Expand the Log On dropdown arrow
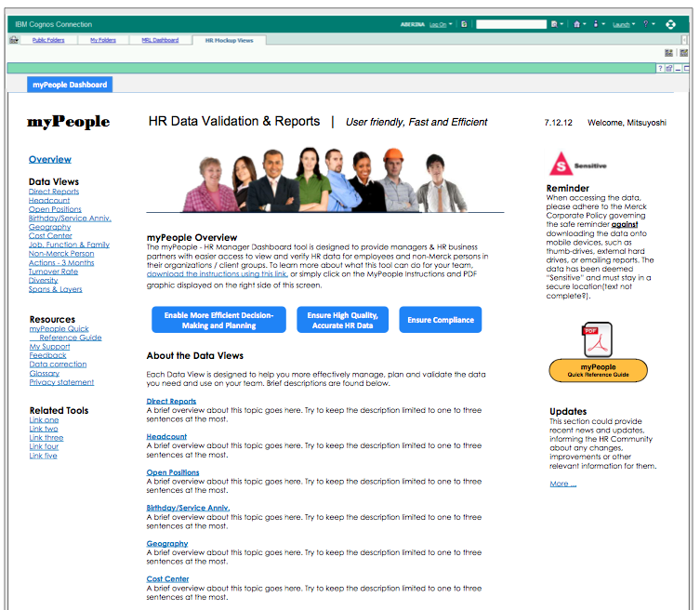 (451, 24)
